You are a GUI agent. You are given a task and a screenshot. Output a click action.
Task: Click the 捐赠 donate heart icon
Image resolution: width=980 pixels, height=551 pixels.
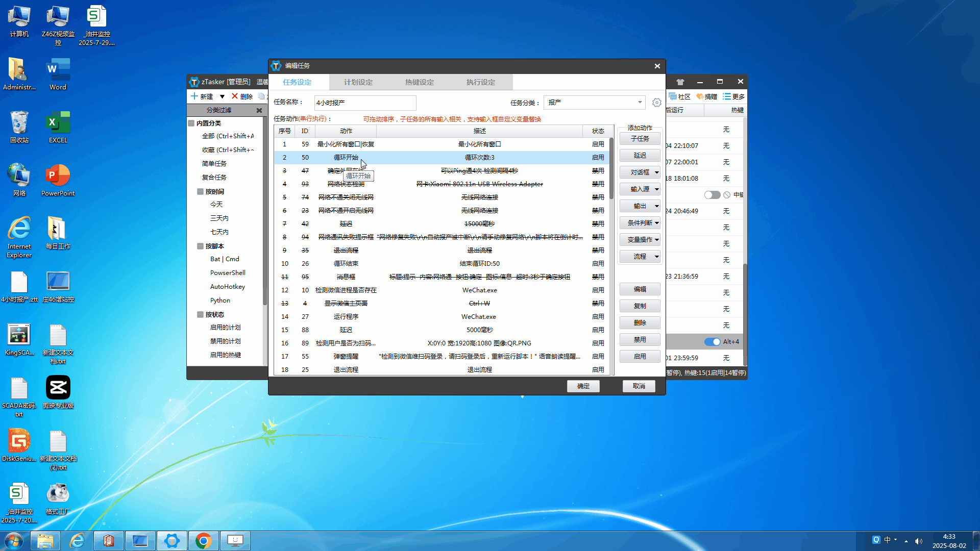point(700,96)
